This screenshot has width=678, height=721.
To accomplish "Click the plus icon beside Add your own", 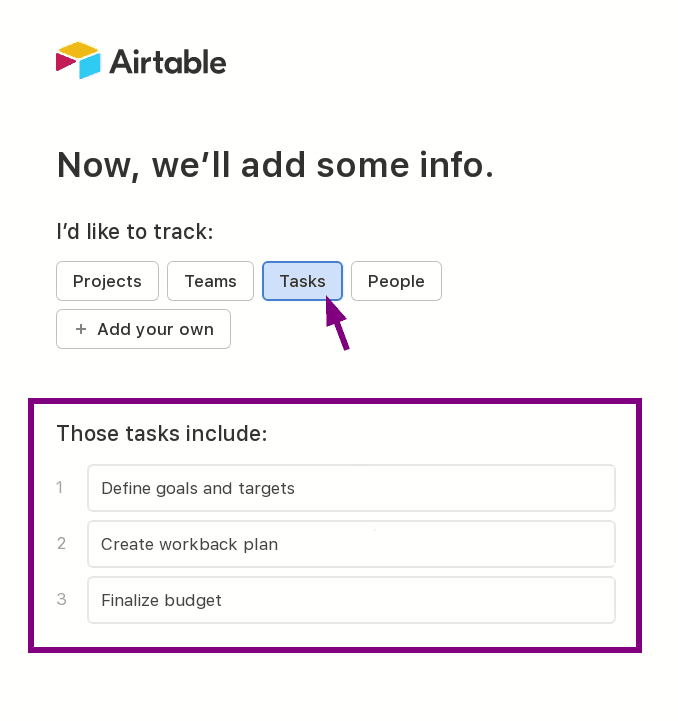I will click(81, 329).
